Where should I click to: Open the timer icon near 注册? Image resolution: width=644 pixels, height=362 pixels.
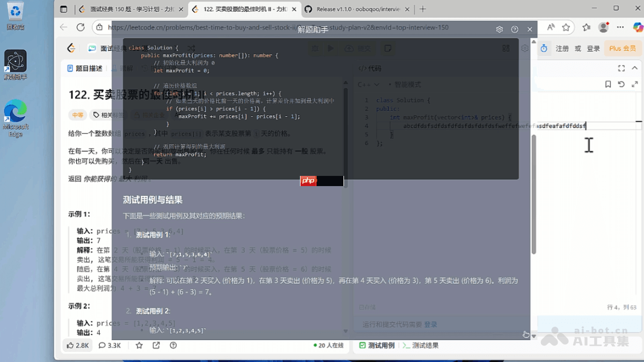click(x=545, y=48)
